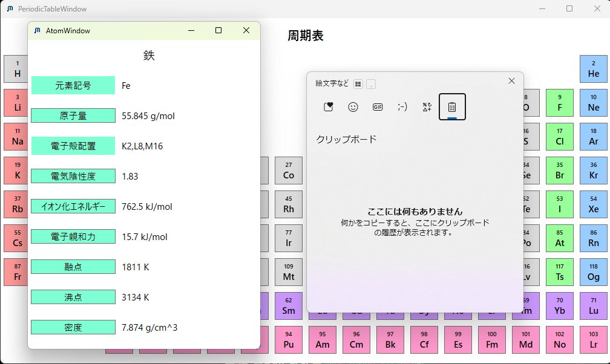Image resolution: width=610 pixels, height=364 pixels.
Task: Open the francium Fr element
Action: (x=16, y=272)
